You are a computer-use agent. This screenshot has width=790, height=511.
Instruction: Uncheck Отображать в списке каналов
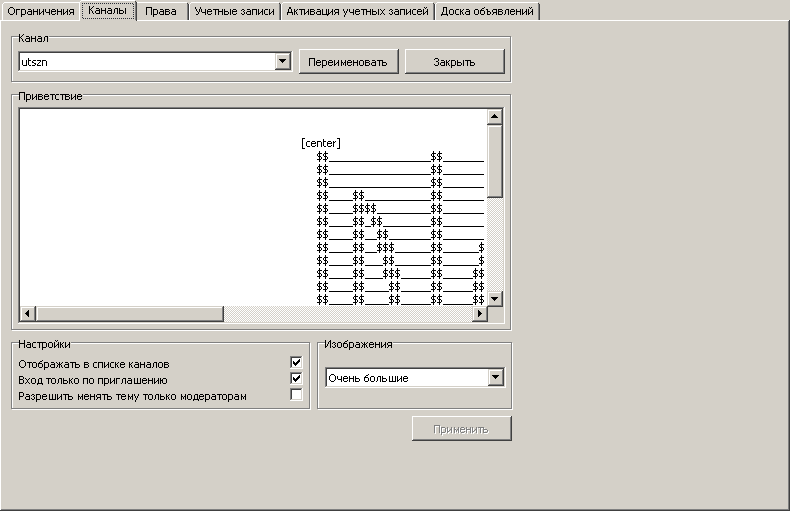[296, 362]
